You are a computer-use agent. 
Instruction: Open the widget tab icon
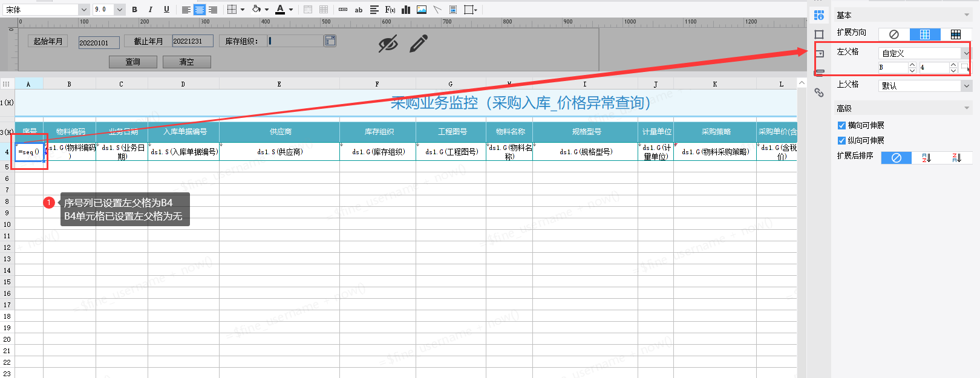click(819, 54)
